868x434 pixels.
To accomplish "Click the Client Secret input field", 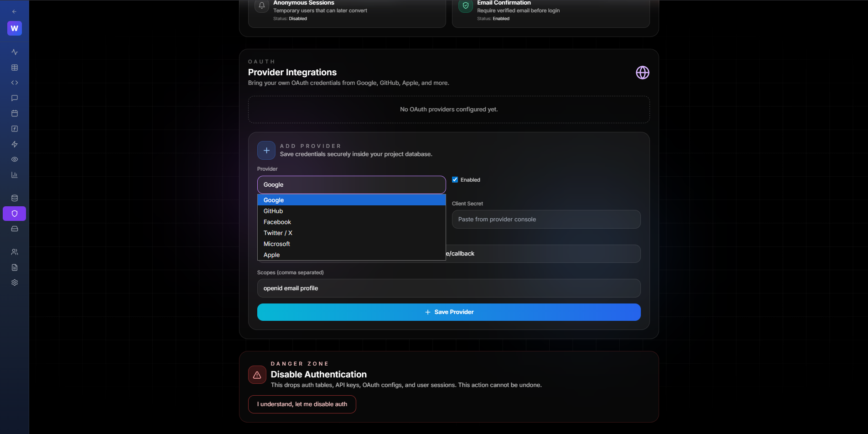I will point(546,219).
